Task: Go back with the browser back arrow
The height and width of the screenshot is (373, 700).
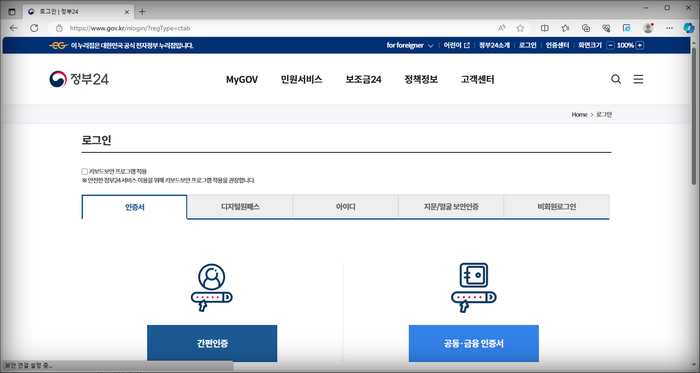Action: point(13,28)
